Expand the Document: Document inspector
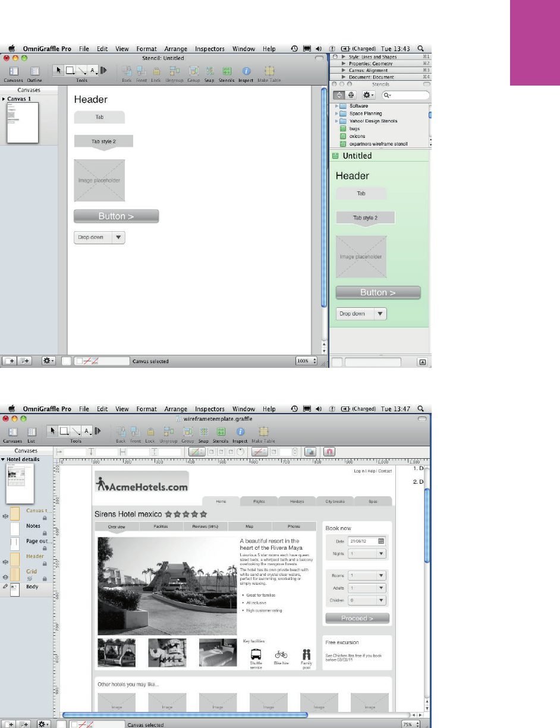The width and height of the screenshot is (560, 728). coord(344,77)
